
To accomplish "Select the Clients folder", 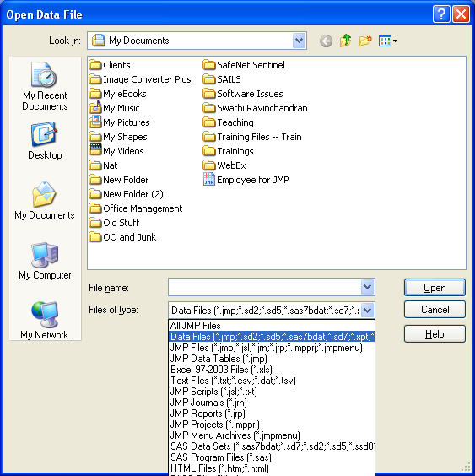I will pos(110,65).
